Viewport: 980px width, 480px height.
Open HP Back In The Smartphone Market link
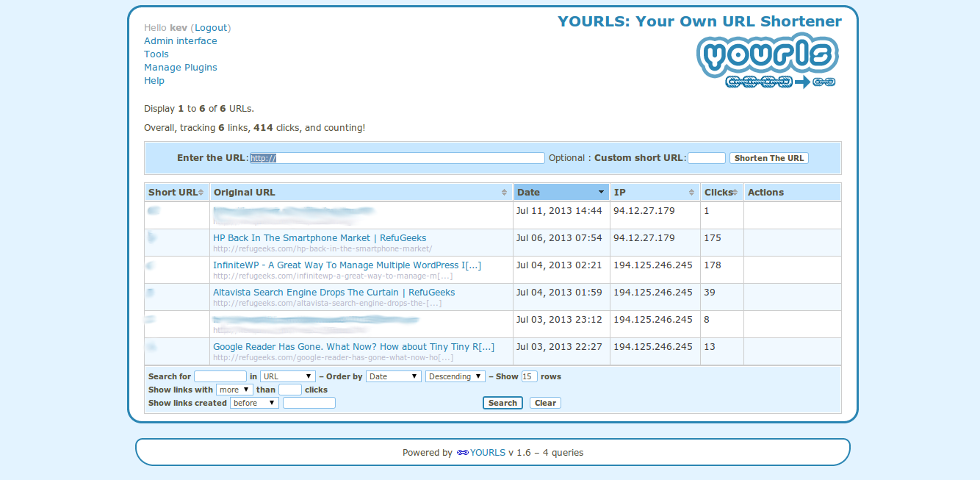pyautogui.click(x=320, y=238)
